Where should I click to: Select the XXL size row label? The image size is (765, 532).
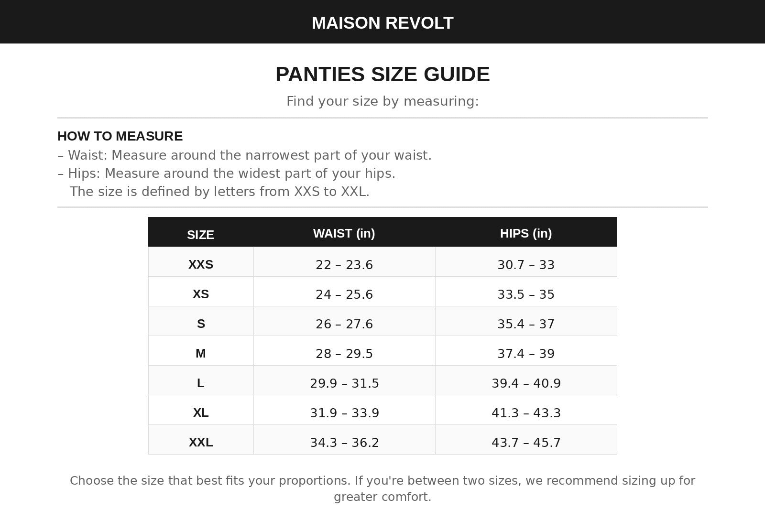[201, 442]
